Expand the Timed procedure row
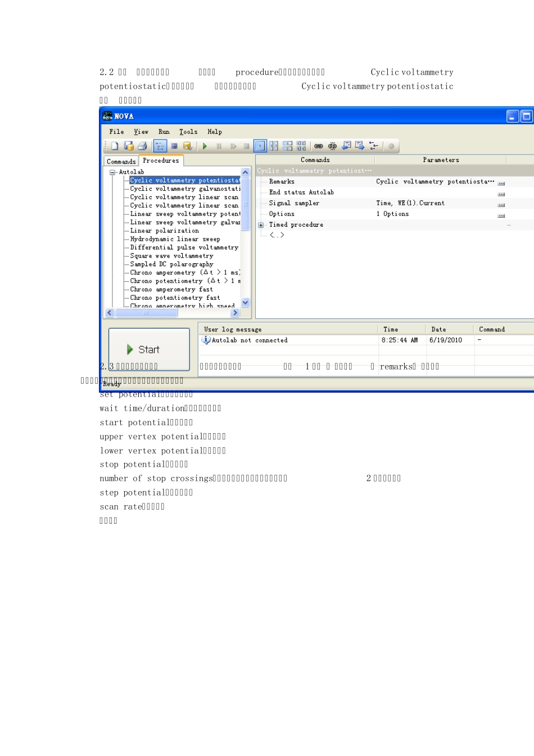 point(261,225)
